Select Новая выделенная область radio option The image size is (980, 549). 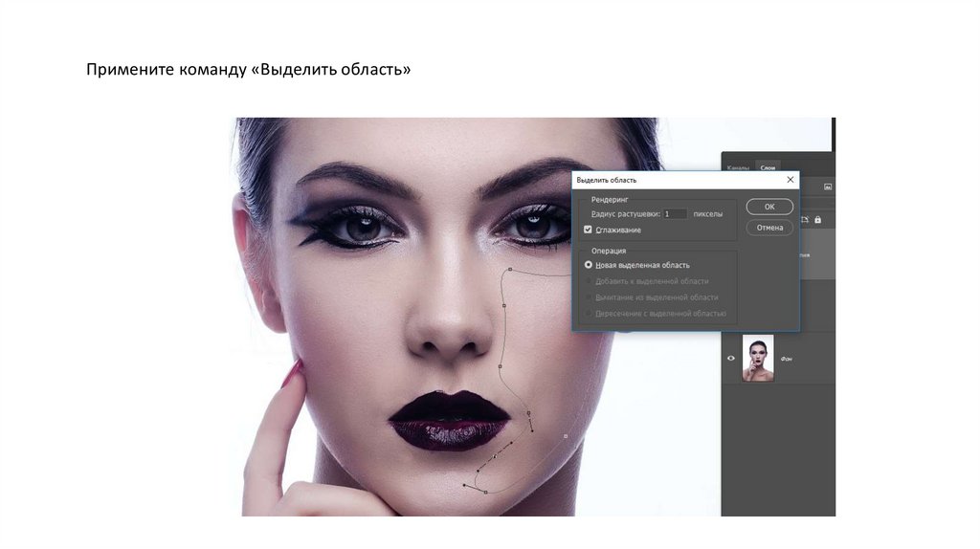pos(589,265)
